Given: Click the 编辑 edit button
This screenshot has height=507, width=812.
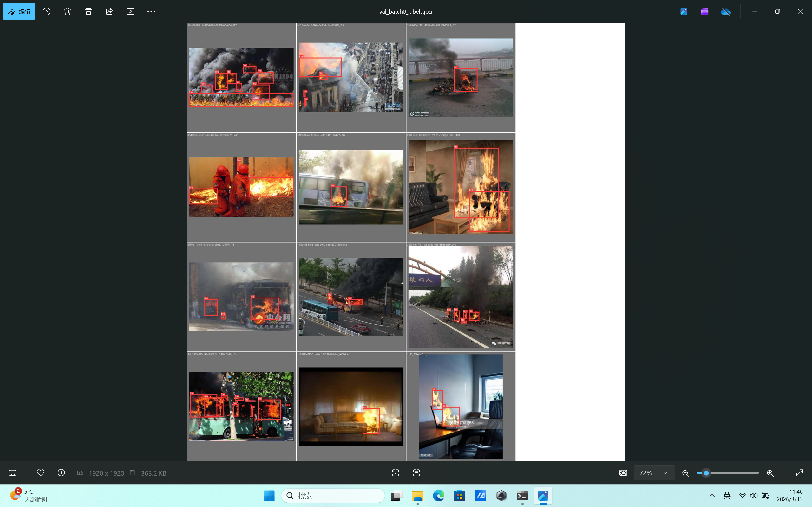Looking at the screenshot, I should tap(19, 11).
